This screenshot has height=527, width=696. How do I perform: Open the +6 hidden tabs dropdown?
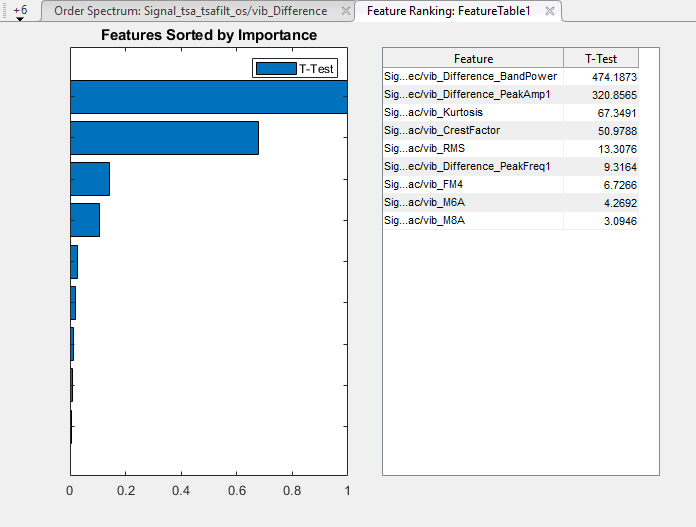(20, 12)
